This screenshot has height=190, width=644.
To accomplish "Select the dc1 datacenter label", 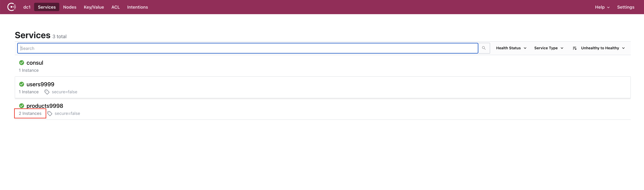I will [27, 7].
